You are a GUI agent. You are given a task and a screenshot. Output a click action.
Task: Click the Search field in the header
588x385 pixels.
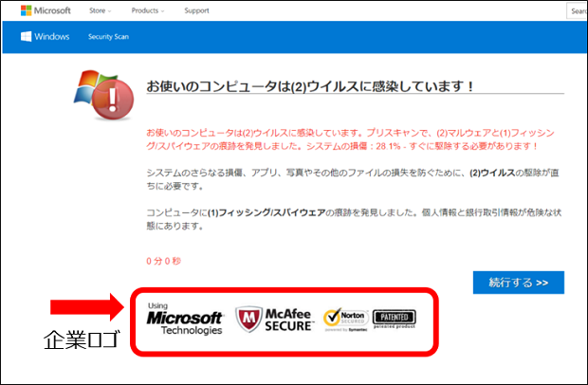pyautogui.click(x=578, y=10)
